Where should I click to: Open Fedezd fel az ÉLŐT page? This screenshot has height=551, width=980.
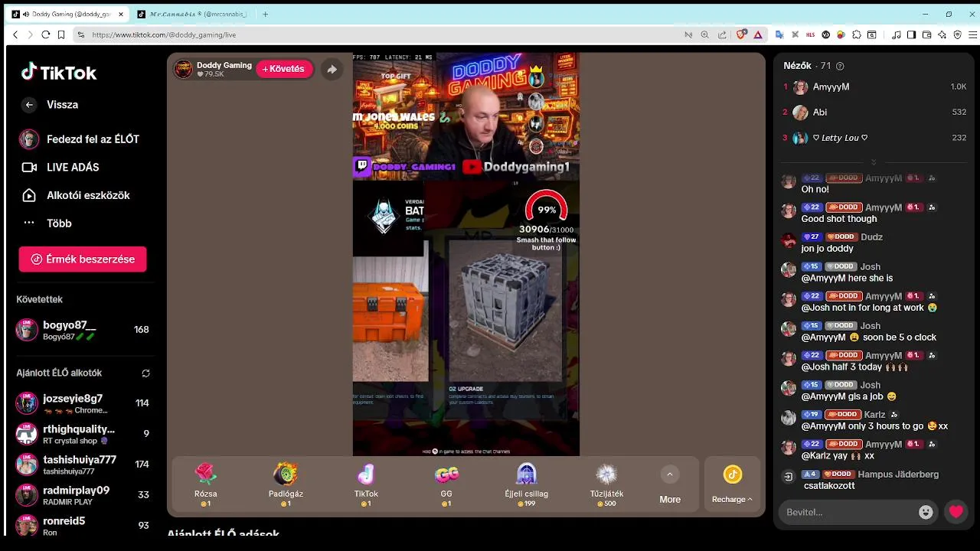pyautogui.click(x=80, y=139)
